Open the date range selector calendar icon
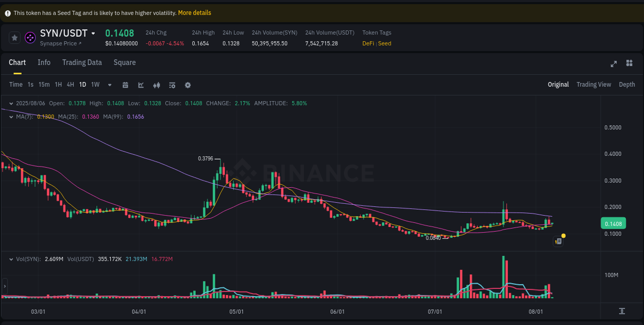The height and width of the screenshot is (325, 644). [125, 84]
